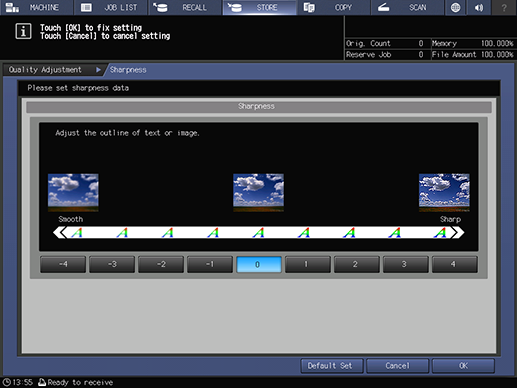The image size is (517, 388).
Task: Open the JOB LIST tab
Action: [x=111, y=7]
